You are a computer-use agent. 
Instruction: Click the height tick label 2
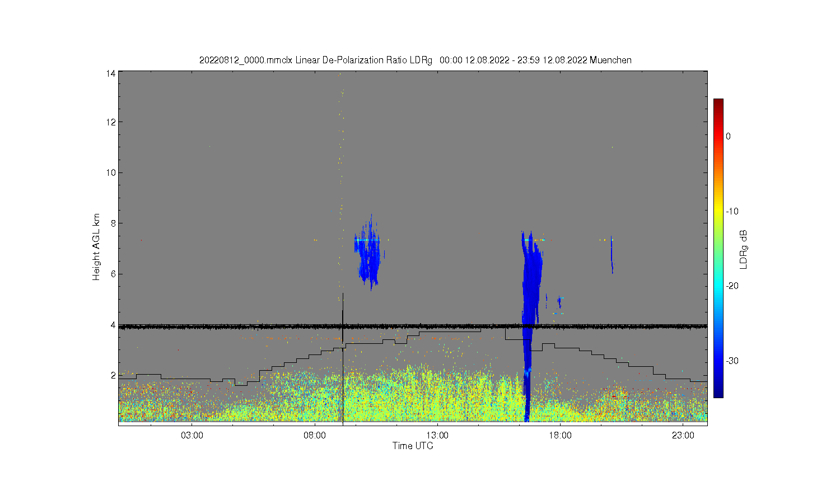click(113, 375)
